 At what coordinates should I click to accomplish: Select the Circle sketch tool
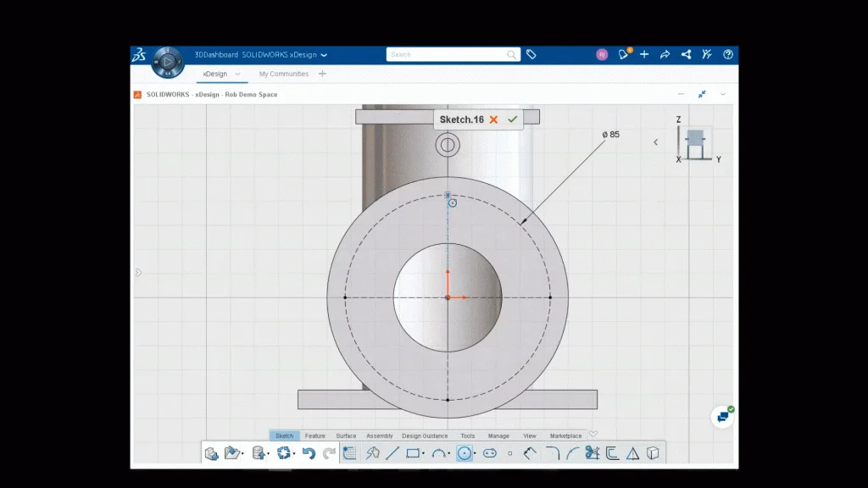pos(464,453)
